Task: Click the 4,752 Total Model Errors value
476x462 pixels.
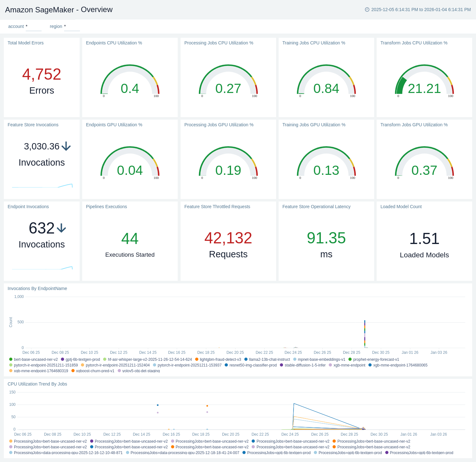Action: point(42,74)
